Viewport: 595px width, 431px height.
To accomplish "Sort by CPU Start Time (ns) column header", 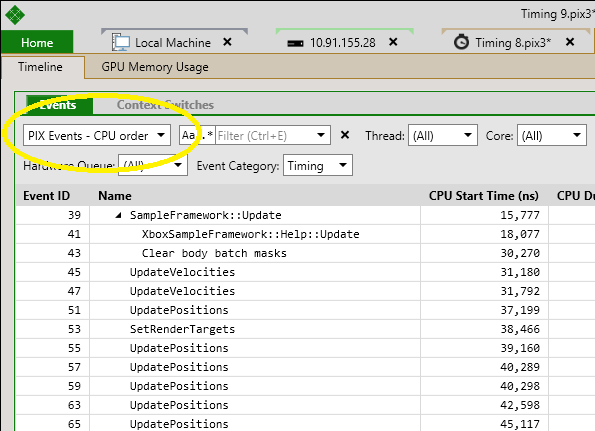I will [483, 196].
